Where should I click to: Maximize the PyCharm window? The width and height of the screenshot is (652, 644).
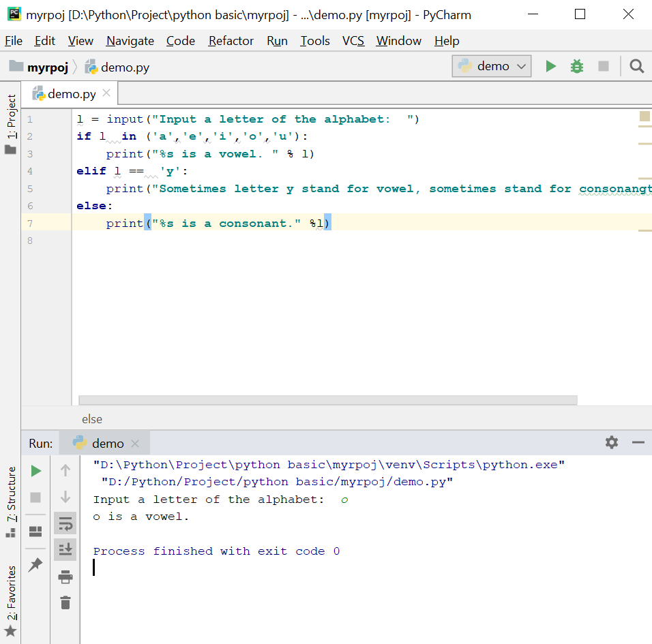tap(580, 14)
